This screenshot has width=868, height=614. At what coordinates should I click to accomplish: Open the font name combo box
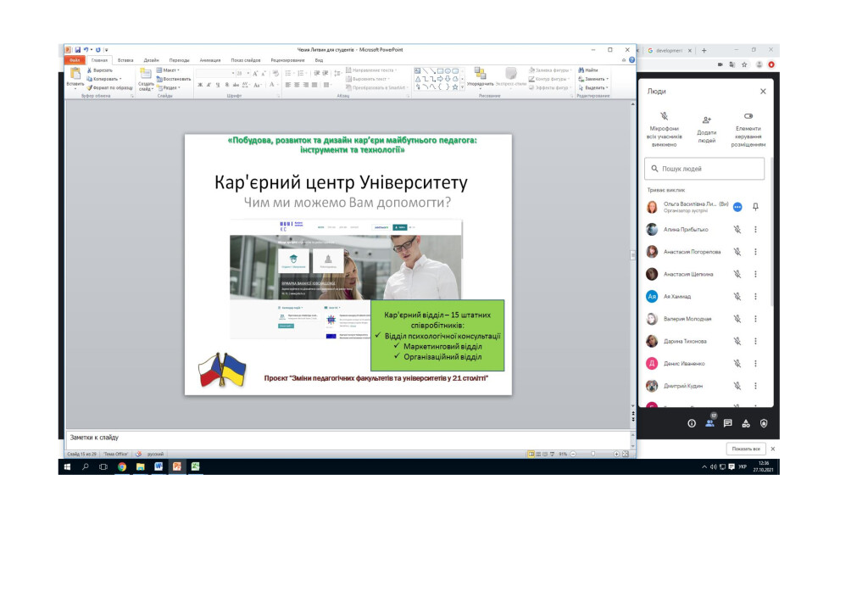[x=215, y=73]
